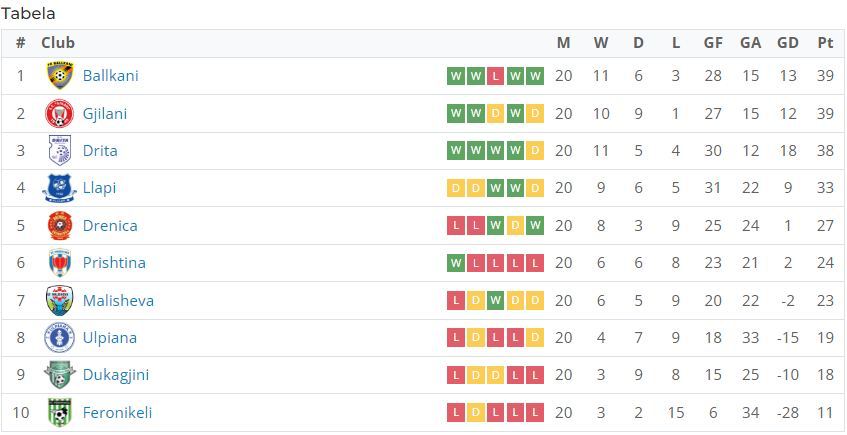Open the Gjilani team page
Viewport: 847px width, 435px height.
105,113
